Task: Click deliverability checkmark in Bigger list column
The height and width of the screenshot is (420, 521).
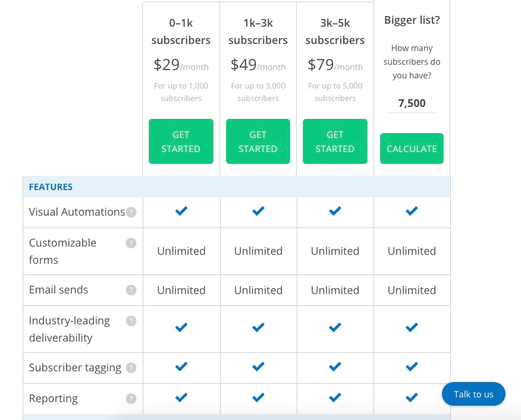Action: [412, 328]
